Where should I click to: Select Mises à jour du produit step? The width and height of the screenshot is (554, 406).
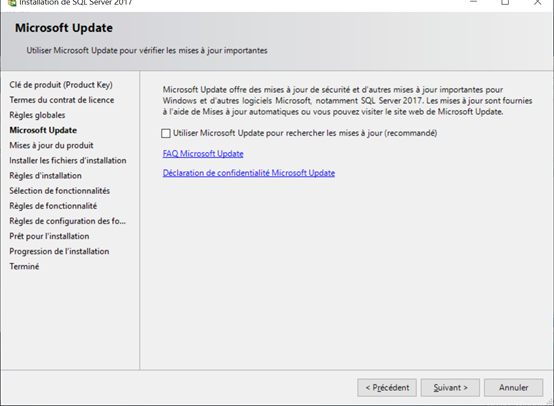(x=51, y=146)
